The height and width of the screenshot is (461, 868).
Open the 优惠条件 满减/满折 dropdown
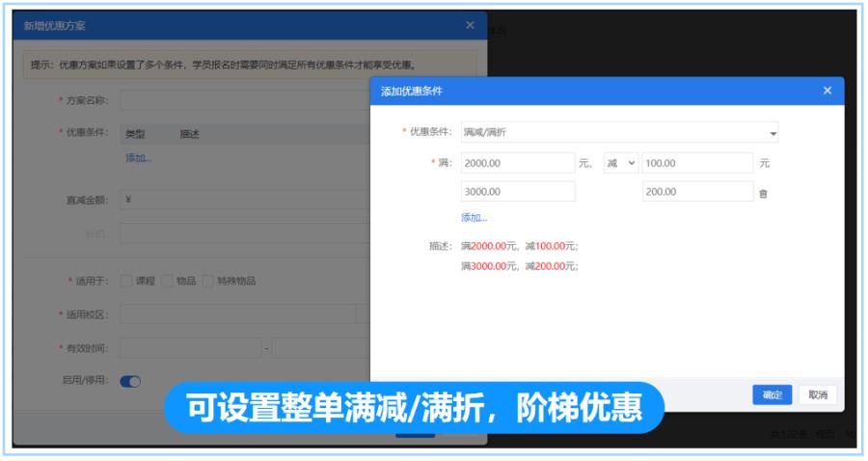tap(619, 132)
